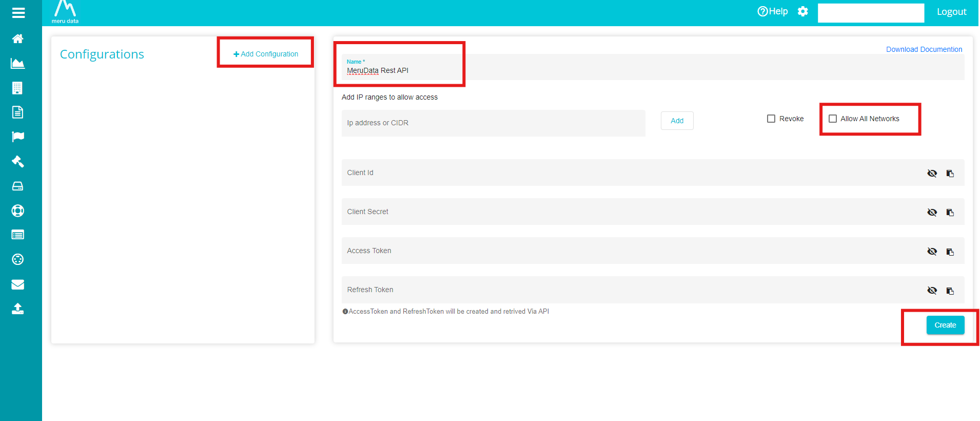Click the Create button
Screen dimensions: 980x421
tap(945, 325)
